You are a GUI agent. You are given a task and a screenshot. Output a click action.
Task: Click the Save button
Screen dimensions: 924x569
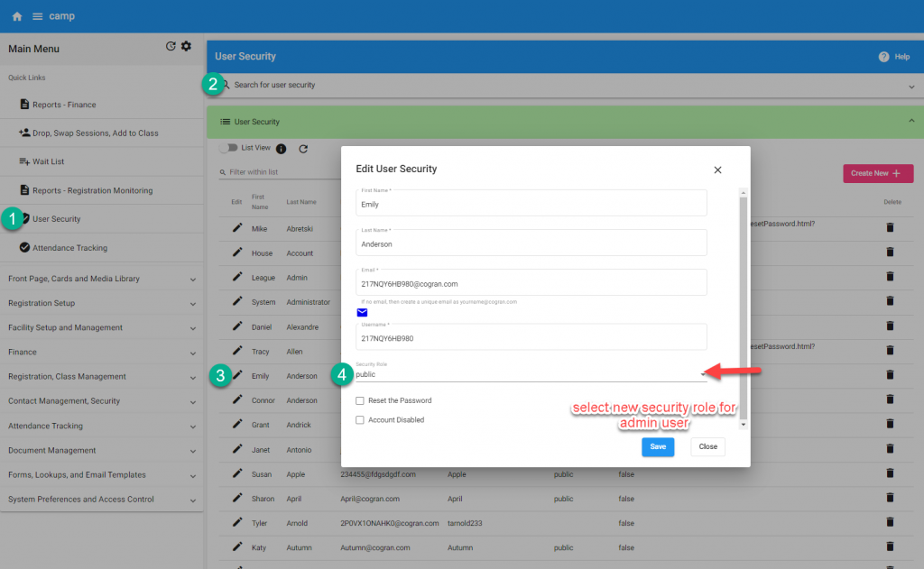click(658, 446)
